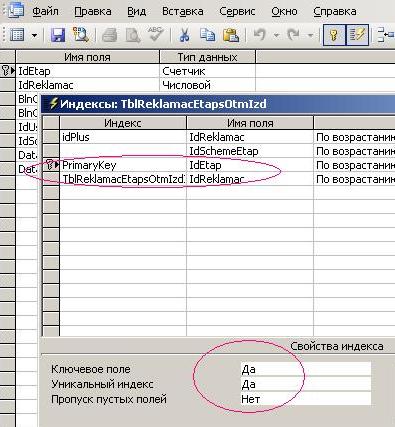Click the Copy icon in toolbar
Viewport: 395px width, 427px height.
(207, 35)
